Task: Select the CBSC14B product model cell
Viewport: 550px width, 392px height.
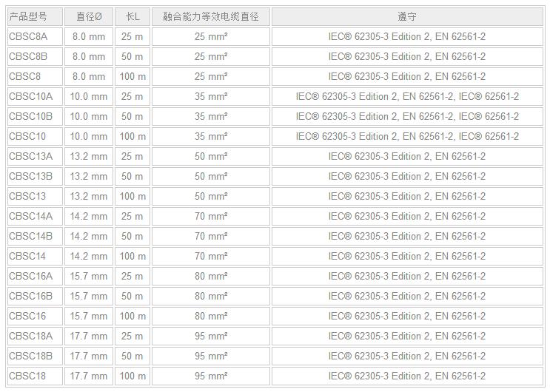Action: click(31, 236)
